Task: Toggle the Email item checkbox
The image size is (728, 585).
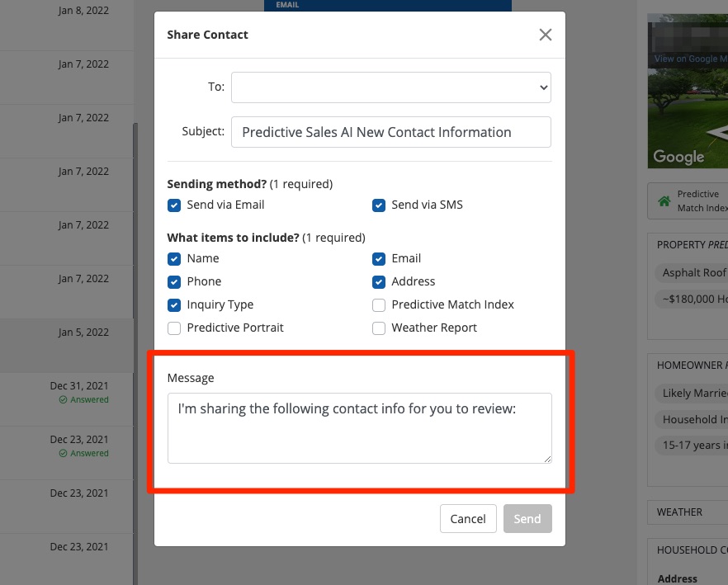Action: click(379, 259)
